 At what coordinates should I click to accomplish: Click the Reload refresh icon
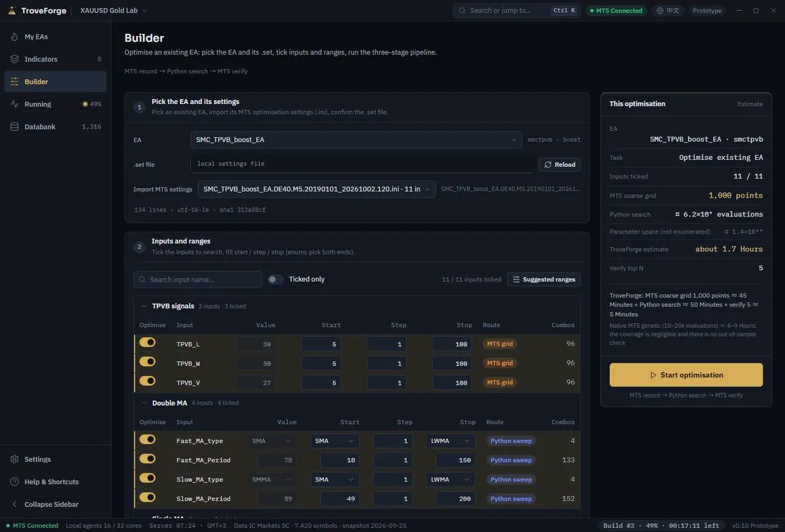548,165
